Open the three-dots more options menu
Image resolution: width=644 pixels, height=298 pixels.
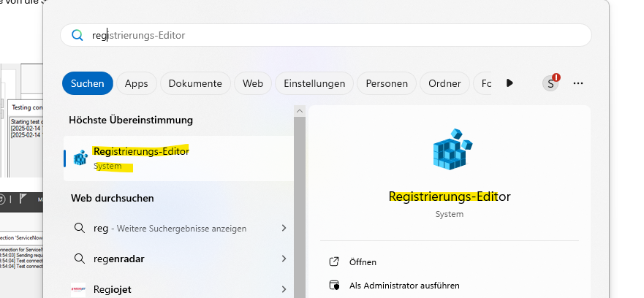tap(578, 83)
